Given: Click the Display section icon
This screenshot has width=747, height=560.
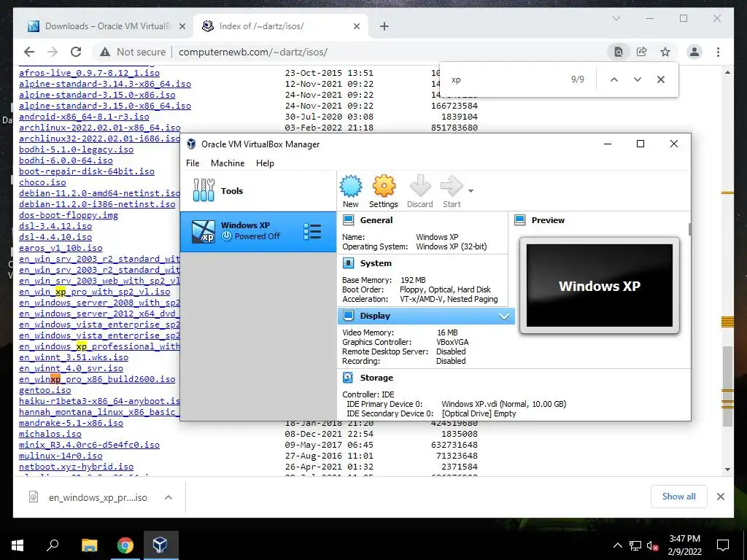Looking at the screenshot, I should [x=348, y=315].
